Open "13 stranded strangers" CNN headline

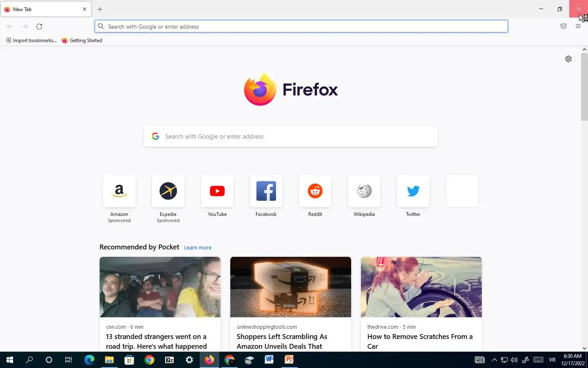click(156, 341)
